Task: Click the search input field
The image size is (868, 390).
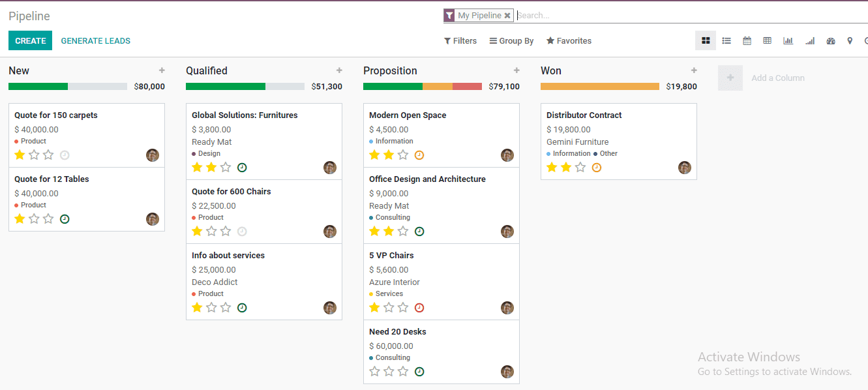Action: [x=691, y=16]
